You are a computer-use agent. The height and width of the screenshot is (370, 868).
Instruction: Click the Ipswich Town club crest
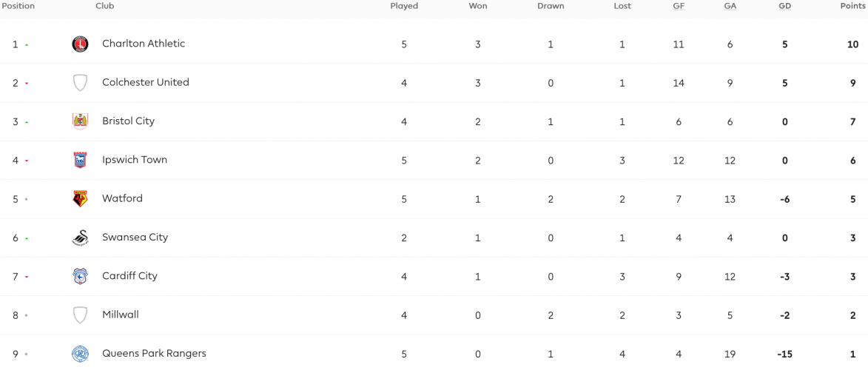click(80, 160)
